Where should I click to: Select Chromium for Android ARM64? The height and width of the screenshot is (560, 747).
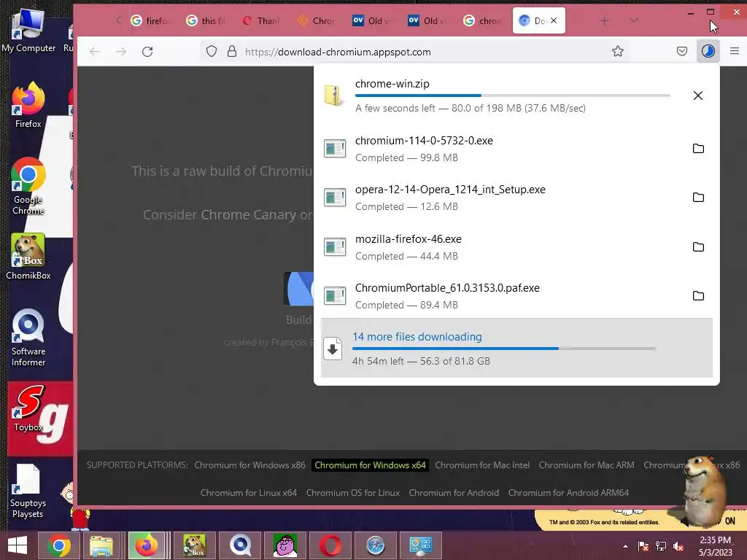(x=568, y=493)
